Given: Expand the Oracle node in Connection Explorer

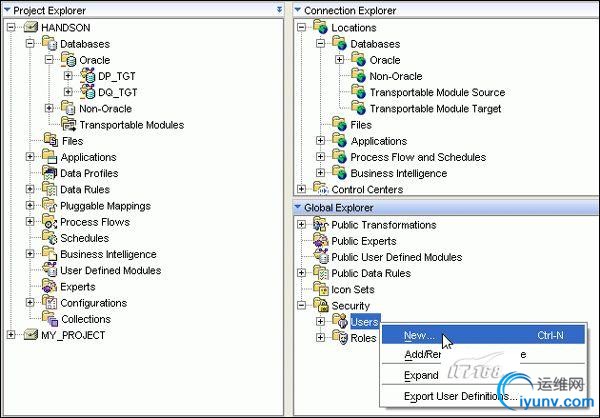Looking at the screenshot, I should (339, 59).
